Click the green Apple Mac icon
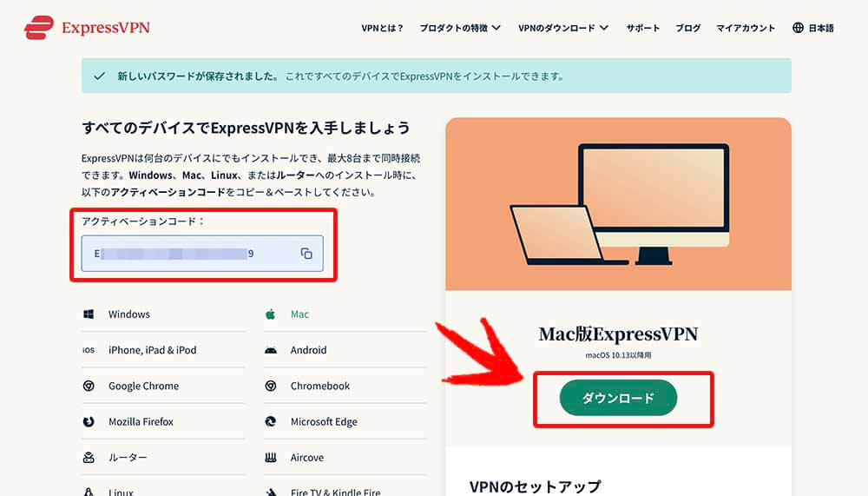Image resolution: width=868 pixels, height=496 pixels. (x=270, y=314)
